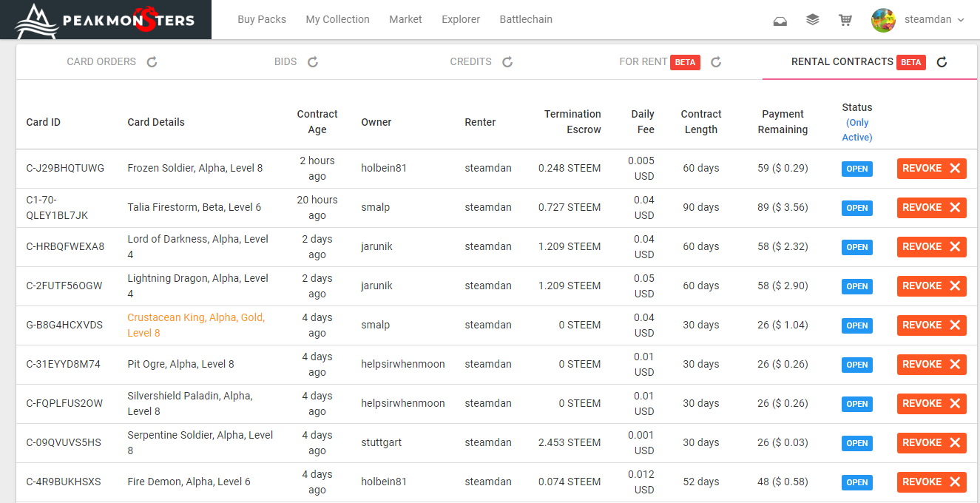Viewport: 980px width, 503px height.
Task: Open the card stack layers icon
Action: click(x=812, y=20)
